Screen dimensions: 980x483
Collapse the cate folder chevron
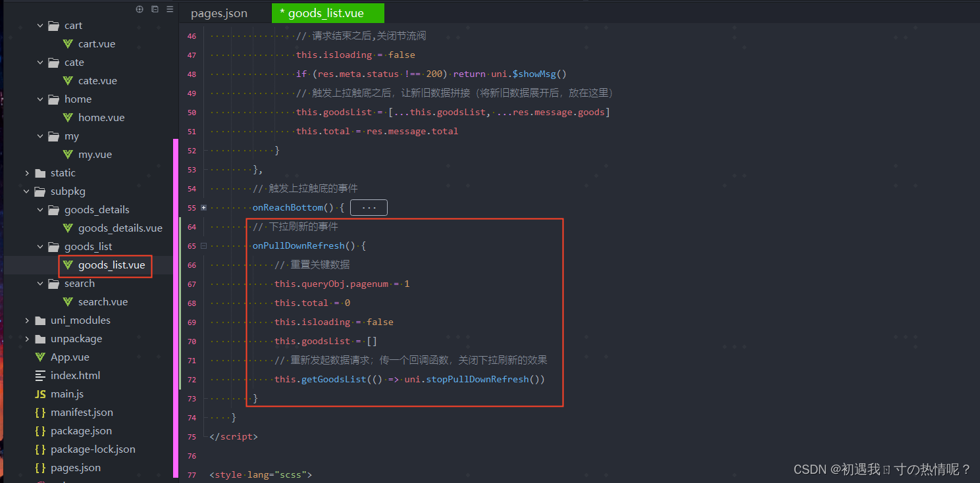point(40,63)
